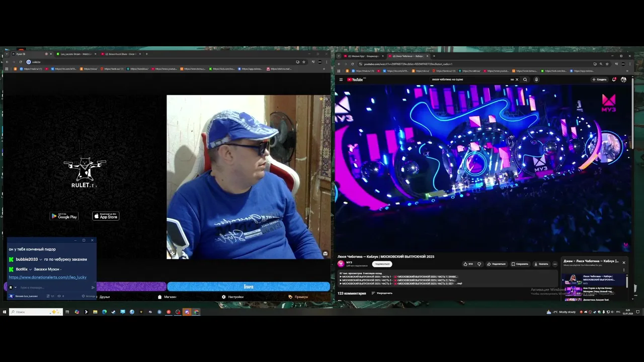Start YouTube voice search with microphone
The height and width of the screenshot is (362, 644).
[536, 79]
